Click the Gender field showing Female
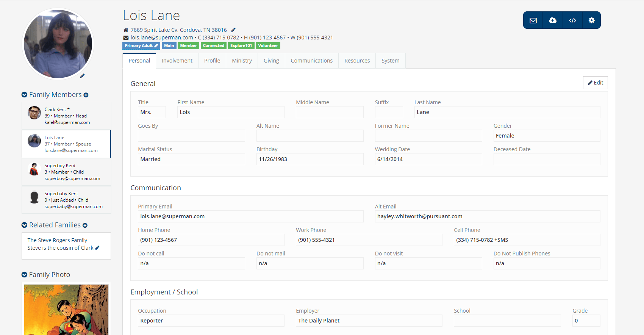Viewport: 644px width, 335px height. (547, 136)
